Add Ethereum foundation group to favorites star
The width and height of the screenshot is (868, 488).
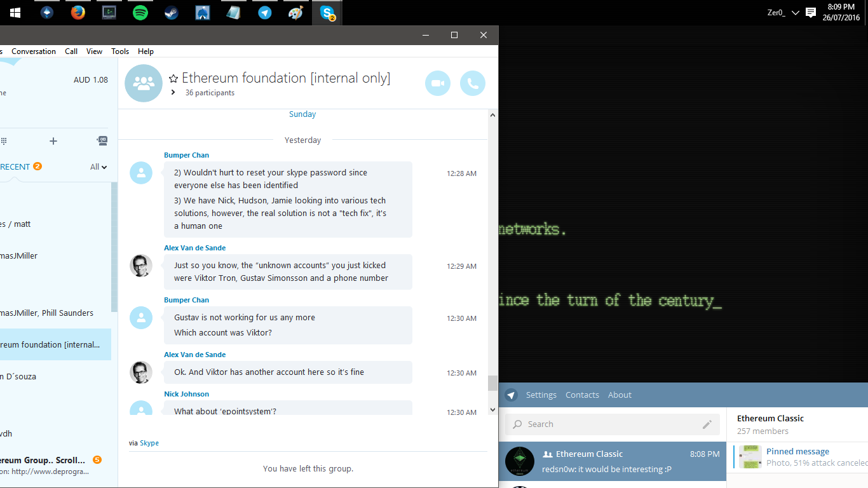coord(173,79)
